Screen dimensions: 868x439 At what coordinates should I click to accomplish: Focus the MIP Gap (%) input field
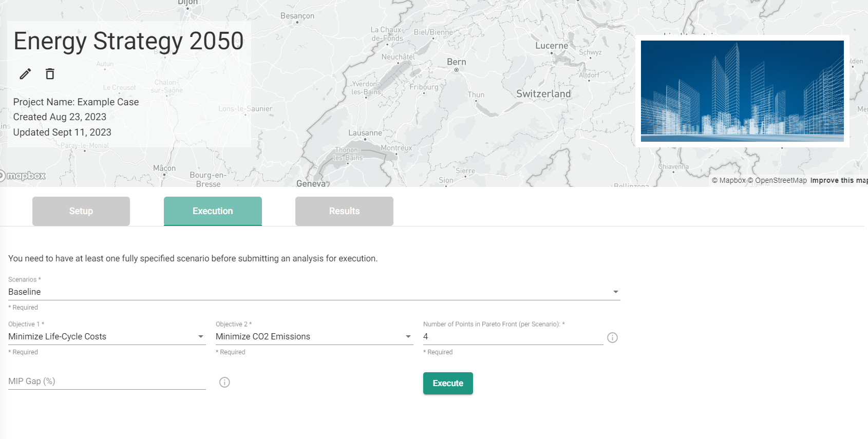point(106,381)
